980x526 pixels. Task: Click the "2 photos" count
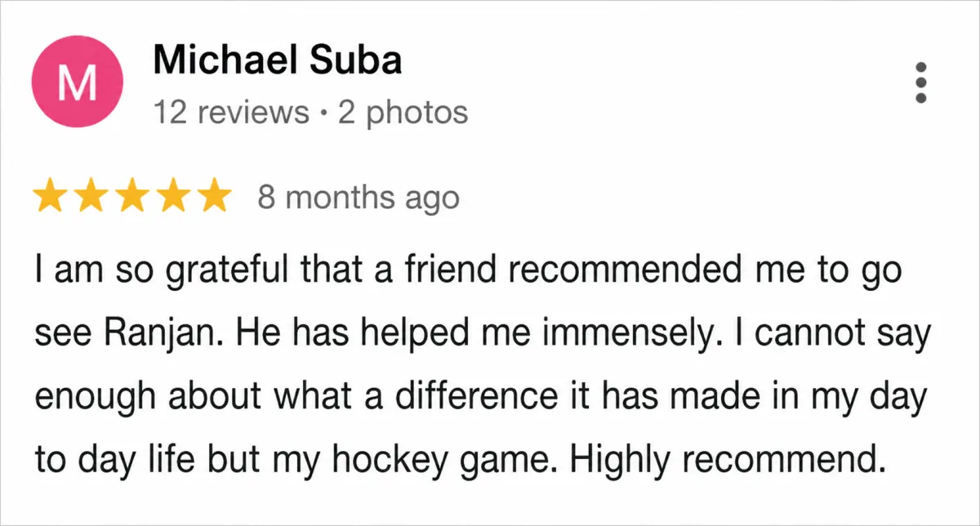pos(403,112)
